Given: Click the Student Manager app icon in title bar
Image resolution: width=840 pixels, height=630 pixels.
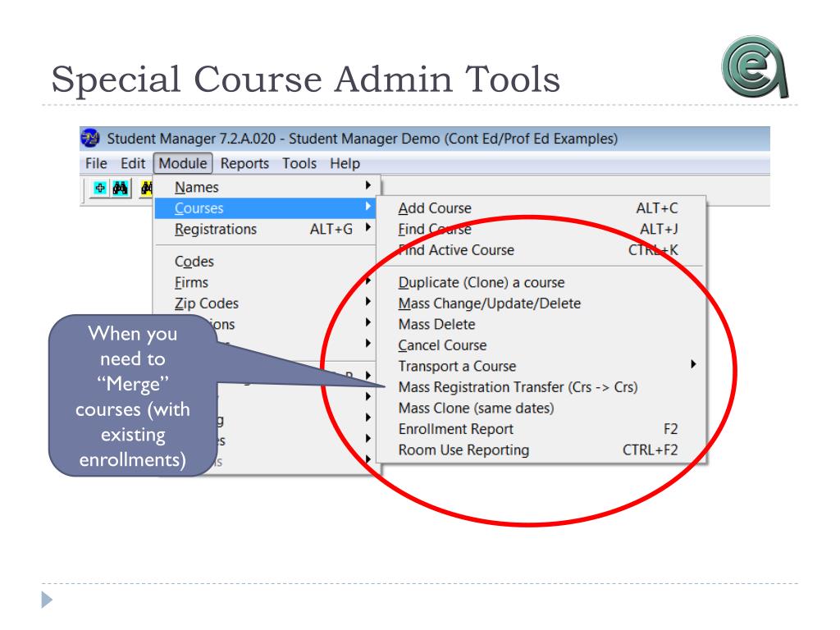Looking at the screenshot, I should click(x=90, y=138).
